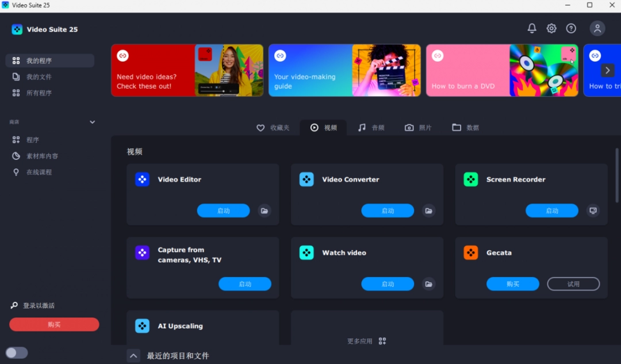
Task: Click the help question mark icon
Action: click(x=571, y=28)
